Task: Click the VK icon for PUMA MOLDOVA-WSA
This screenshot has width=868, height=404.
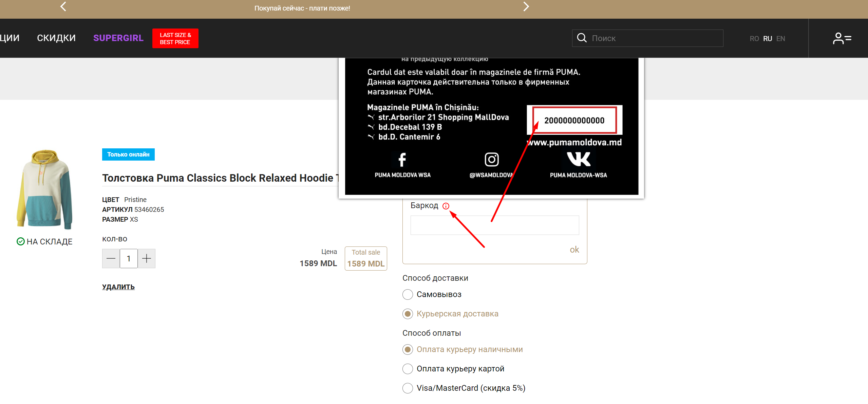Action: pos(578,160)
